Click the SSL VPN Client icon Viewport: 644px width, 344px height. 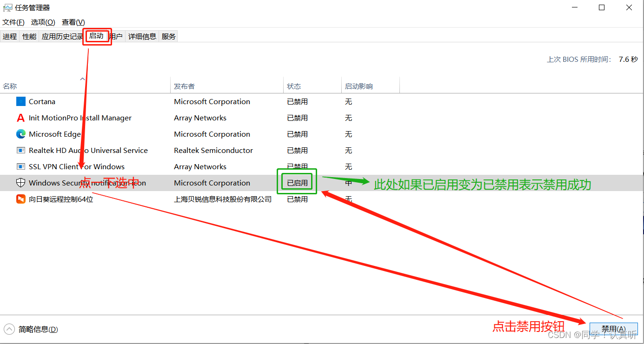pyautogui.click(x=21, y=166)
